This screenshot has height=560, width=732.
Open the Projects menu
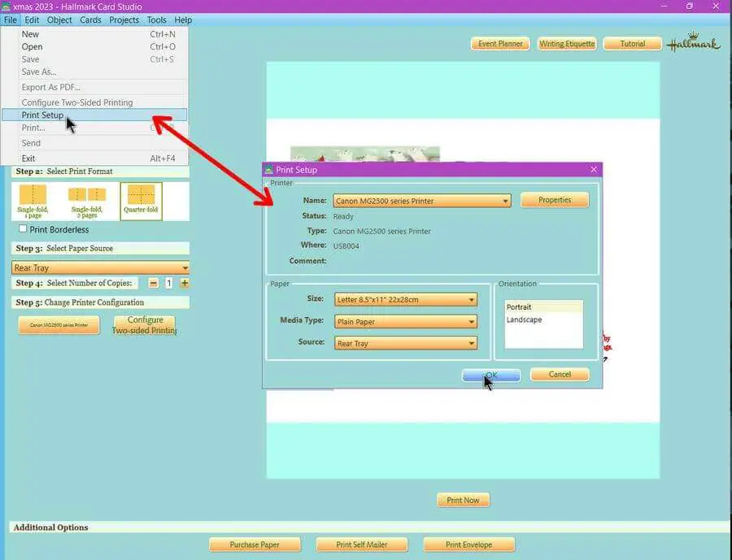point(124,20)
